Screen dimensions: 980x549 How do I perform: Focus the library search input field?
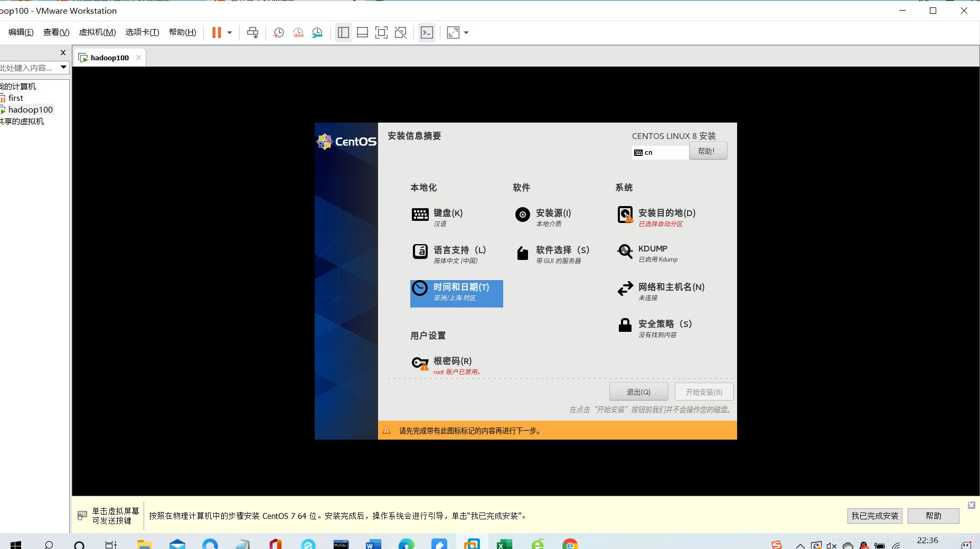pos(29,68)
